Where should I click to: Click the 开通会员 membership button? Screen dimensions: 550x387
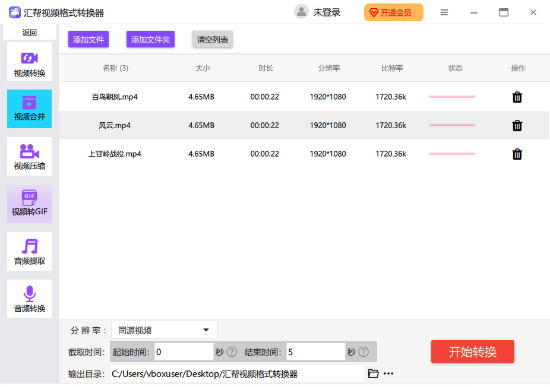click(x=394, y=13)
